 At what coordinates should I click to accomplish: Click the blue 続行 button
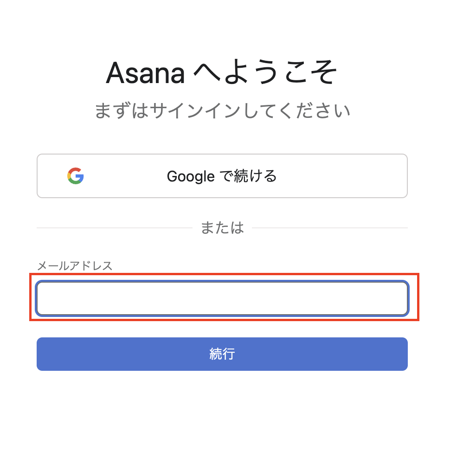tap(222, 354)
